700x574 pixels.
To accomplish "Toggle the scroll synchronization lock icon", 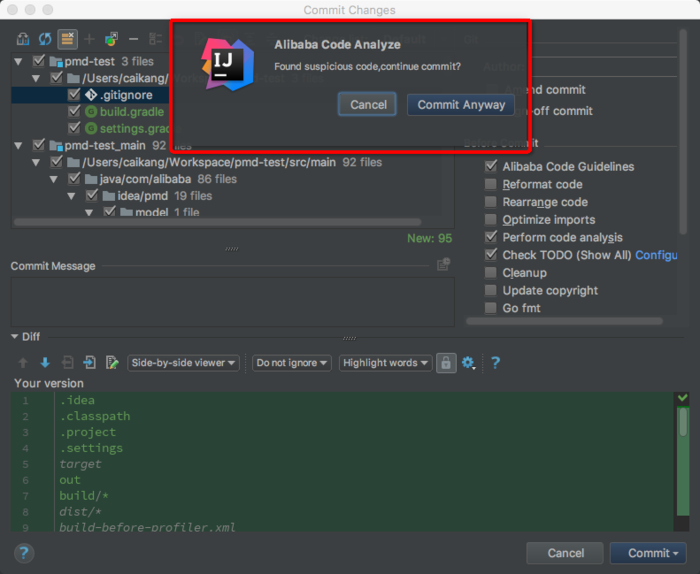I will coord(446,363).
